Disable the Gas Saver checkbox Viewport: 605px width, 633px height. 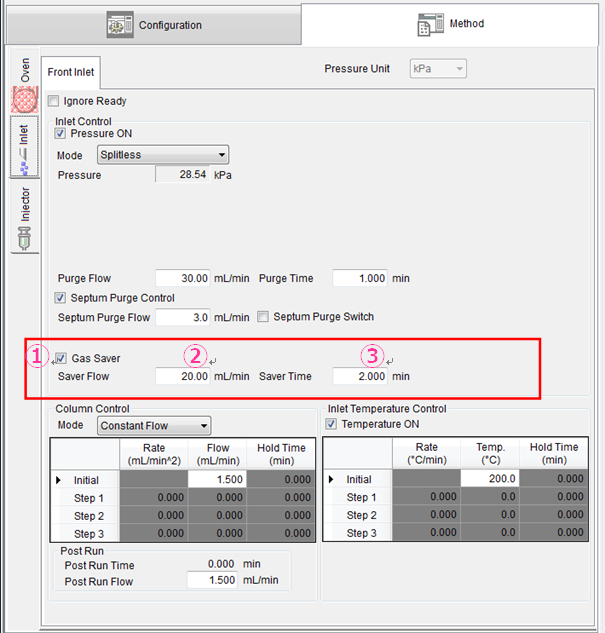tap(61, 358)
